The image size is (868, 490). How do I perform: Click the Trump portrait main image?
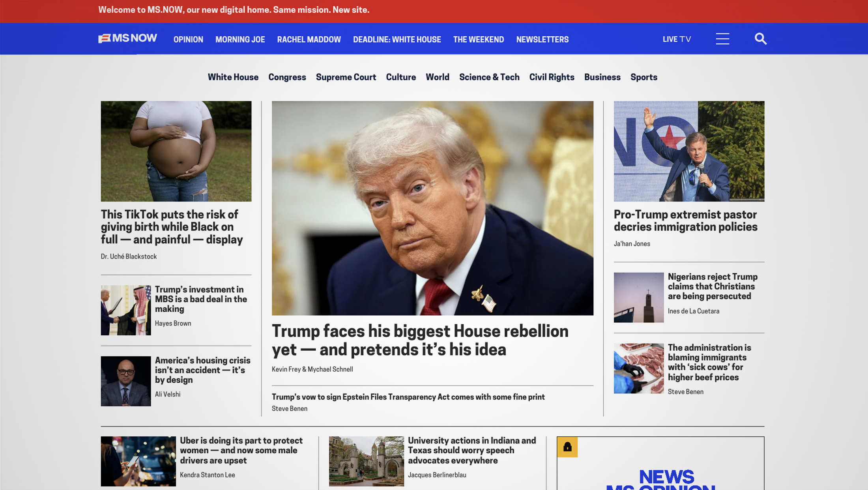coord(432,208)
